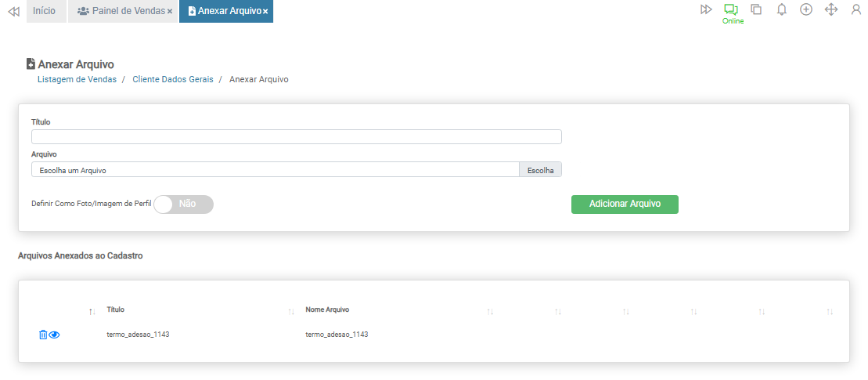
Task: Click the plus circle add icon
Action: point(806,9)
